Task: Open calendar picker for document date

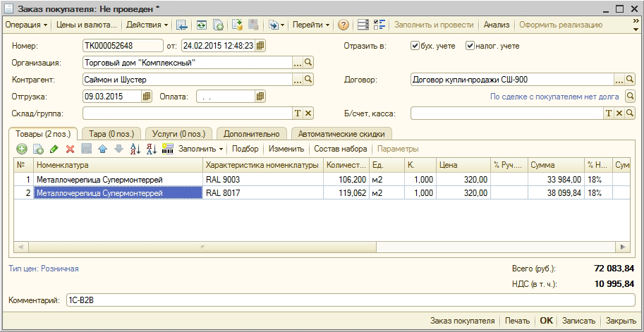Action: pyautogui.click(x=260, y=46)
